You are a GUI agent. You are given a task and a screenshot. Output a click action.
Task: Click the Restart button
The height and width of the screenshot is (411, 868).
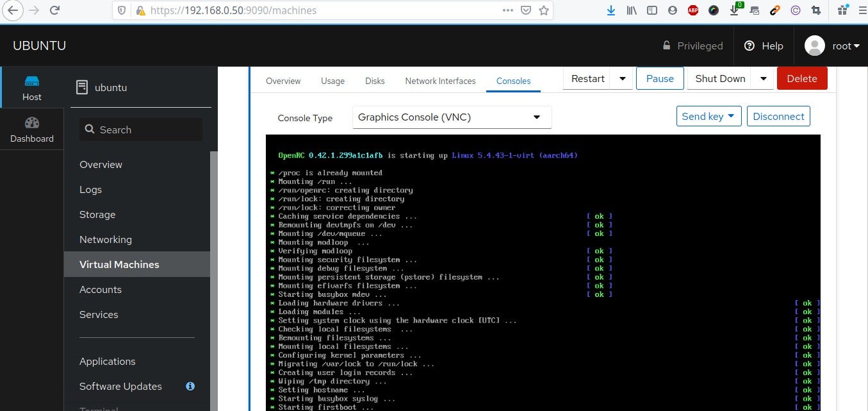click(587, 78)
